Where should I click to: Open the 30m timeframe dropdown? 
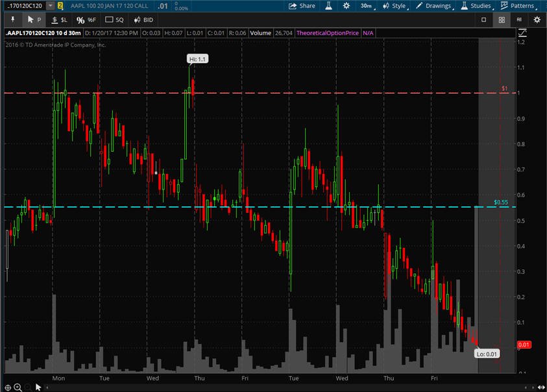tap(368, 6)
